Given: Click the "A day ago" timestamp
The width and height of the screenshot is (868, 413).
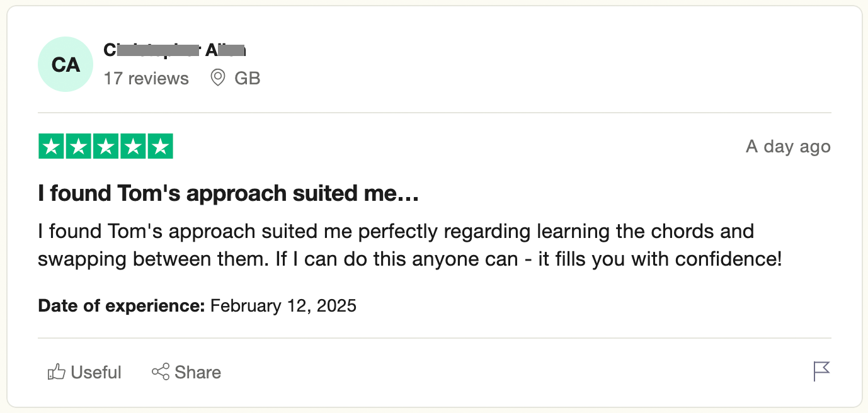Looking at the screenshot, I should pos(788,147).
